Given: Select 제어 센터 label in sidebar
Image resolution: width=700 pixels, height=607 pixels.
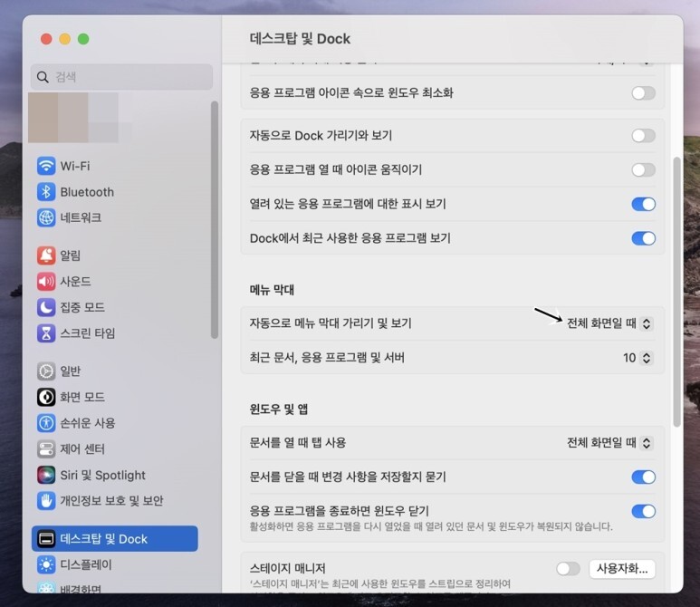Looking at the screenshot, I should 82,448.
